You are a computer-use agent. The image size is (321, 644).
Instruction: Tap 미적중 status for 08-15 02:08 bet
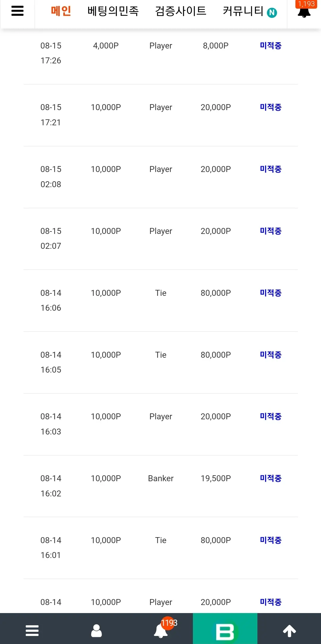coord(271,169)
